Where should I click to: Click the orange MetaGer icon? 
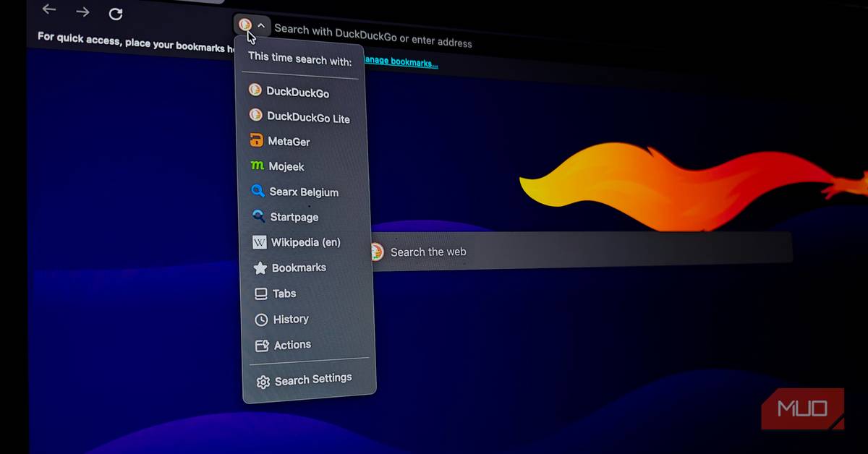(x=255, y=140)
